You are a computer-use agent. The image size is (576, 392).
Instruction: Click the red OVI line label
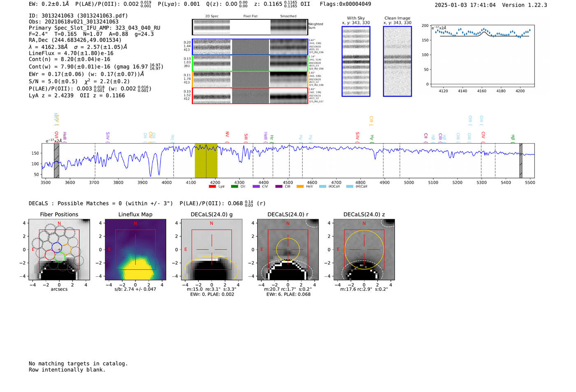tap(56, 136)
